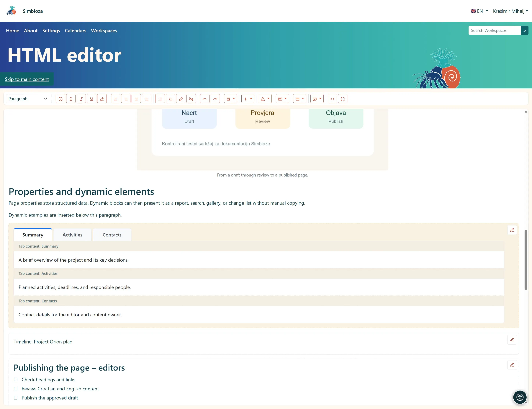The height and width of the screenshot is (409, 532).
Task: Insert a hyperlink
Action: click(181, 99)
